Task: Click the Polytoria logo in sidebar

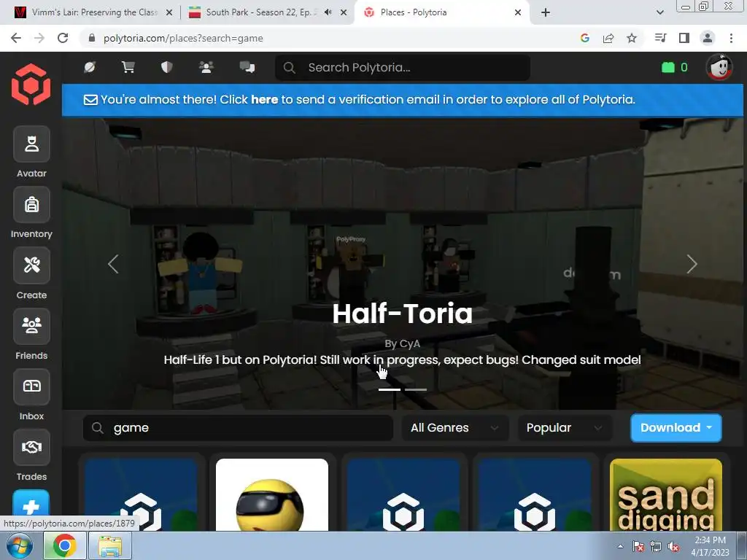Action: [31, 85]
